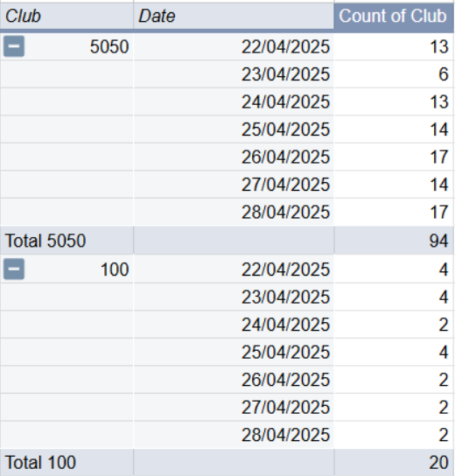The width and height of the screenshot is (455, 476).
Task: Select 24/04/2025 date under club 5050
Action: (x=234, y=101)
